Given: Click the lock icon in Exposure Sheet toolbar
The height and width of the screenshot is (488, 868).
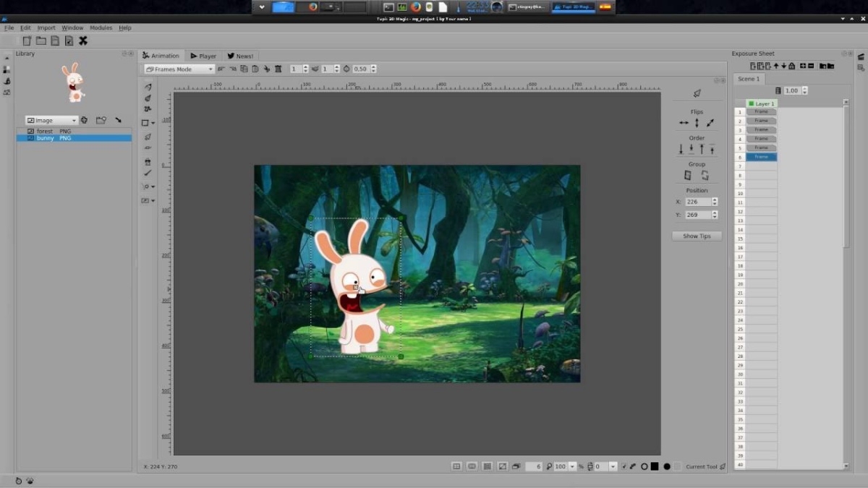Looking at the screenshot, I should tap(792, 66).
